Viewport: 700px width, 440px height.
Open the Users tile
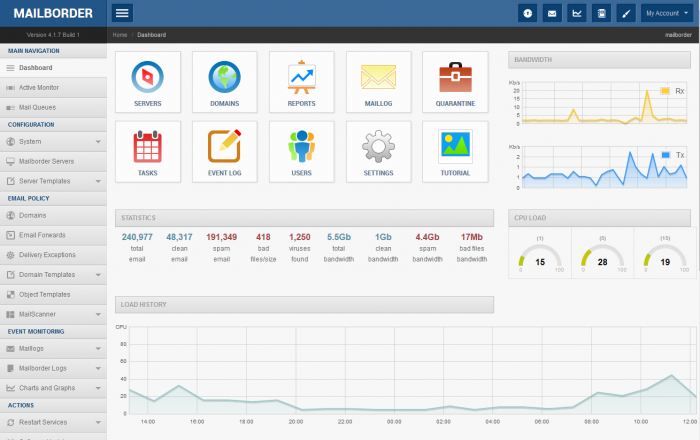[x=301, y=152]
